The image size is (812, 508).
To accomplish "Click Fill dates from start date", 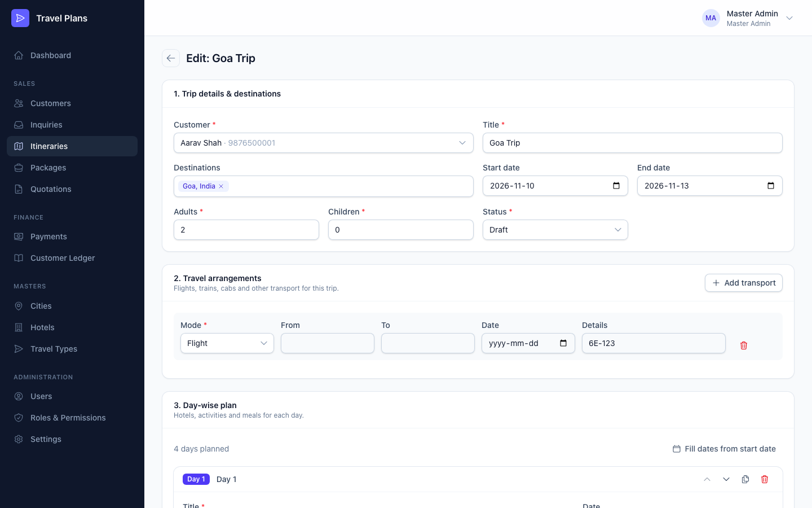I will click(724, 449).
